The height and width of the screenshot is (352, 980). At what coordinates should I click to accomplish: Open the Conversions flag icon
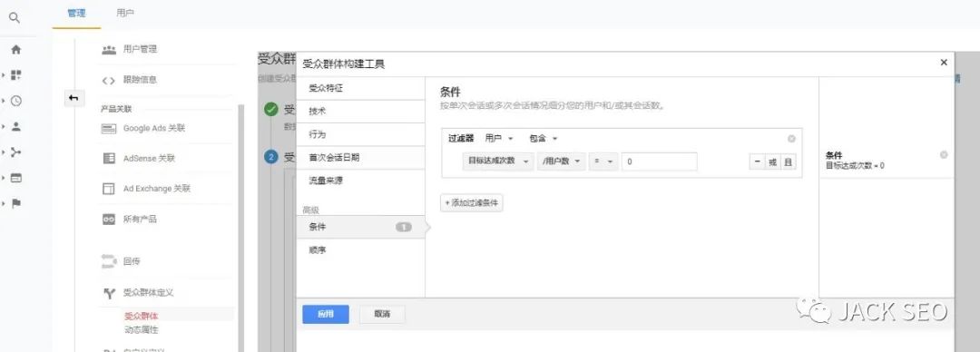point(16,203)
